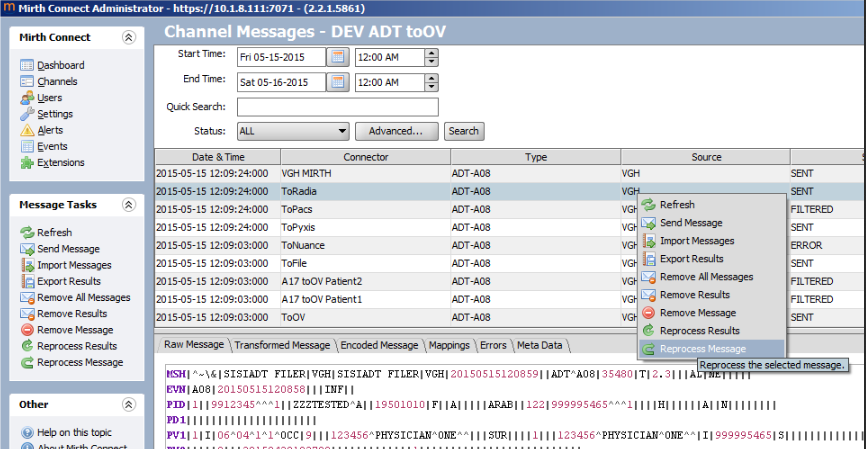Click the Start Time date field
The width and height of the screenshot is (866, 449).
coord(281,57)
